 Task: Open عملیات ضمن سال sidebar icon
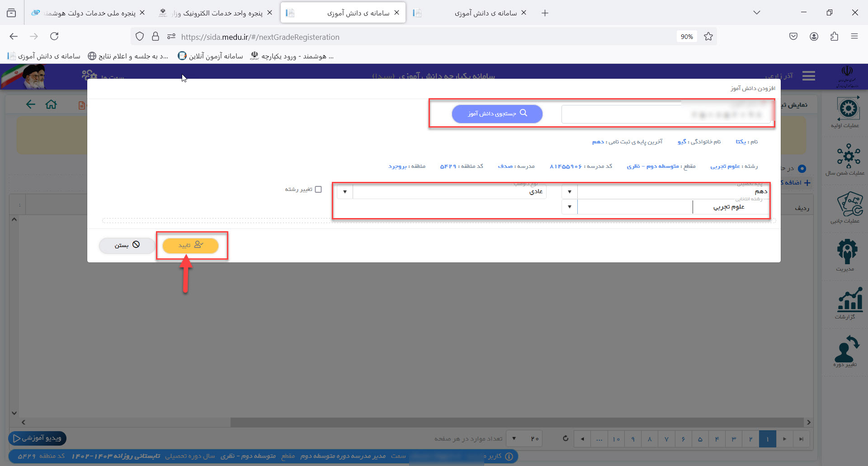(848, 159)
